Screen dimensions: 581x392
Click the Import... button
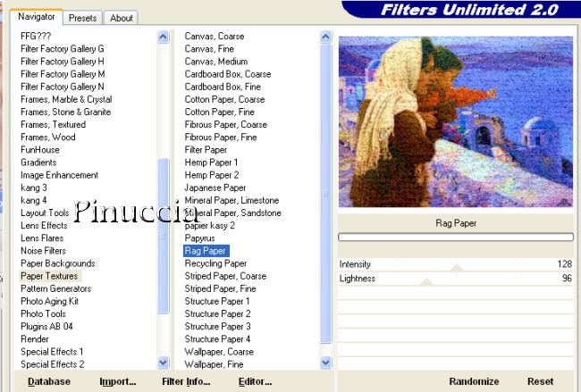click(x=118, y=381)
